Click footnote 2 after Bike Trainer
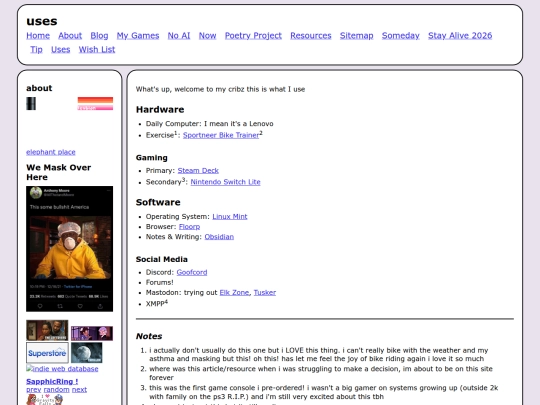This screenshot has width=540, height=405. tap(261, 133)
